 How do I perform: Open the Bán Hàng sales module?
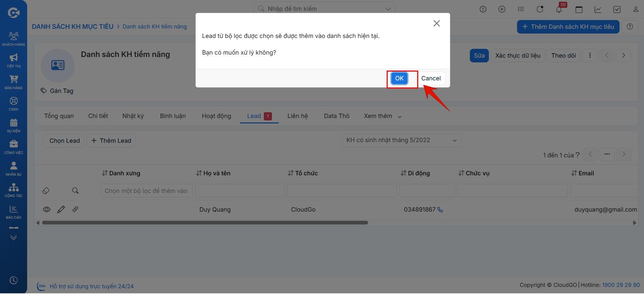pyautogui.click(x=14, y=82)
